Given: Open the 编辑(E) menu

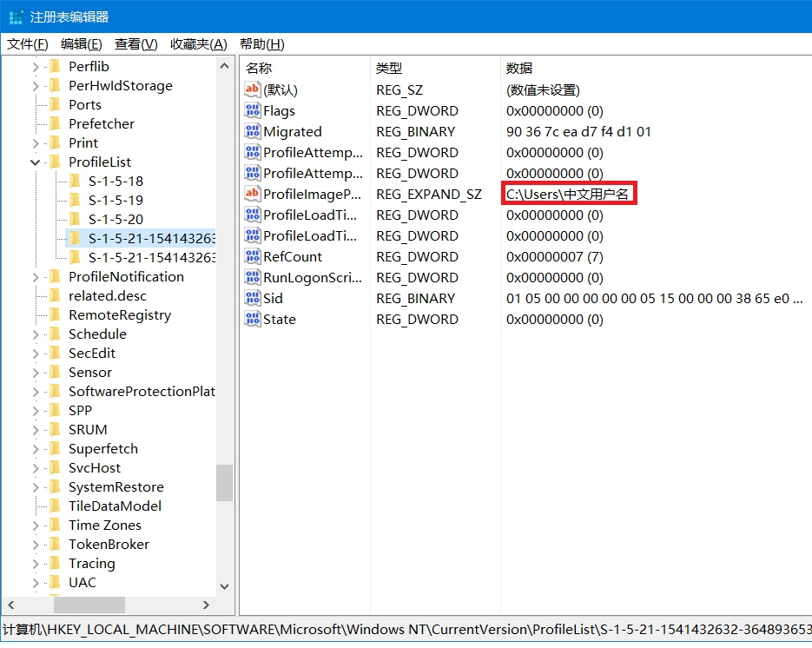Looking at the screenshot, I should [x=82, y=44].
